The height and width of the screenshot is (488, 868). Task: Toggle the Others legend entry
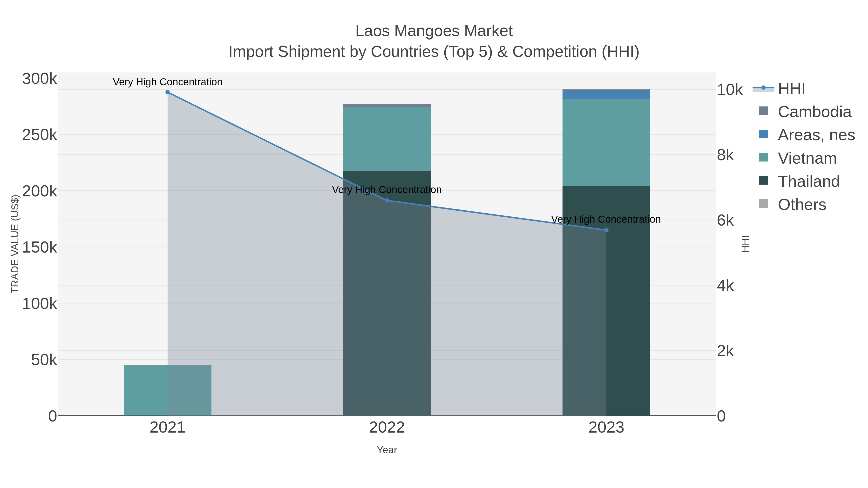pos(792,204)
